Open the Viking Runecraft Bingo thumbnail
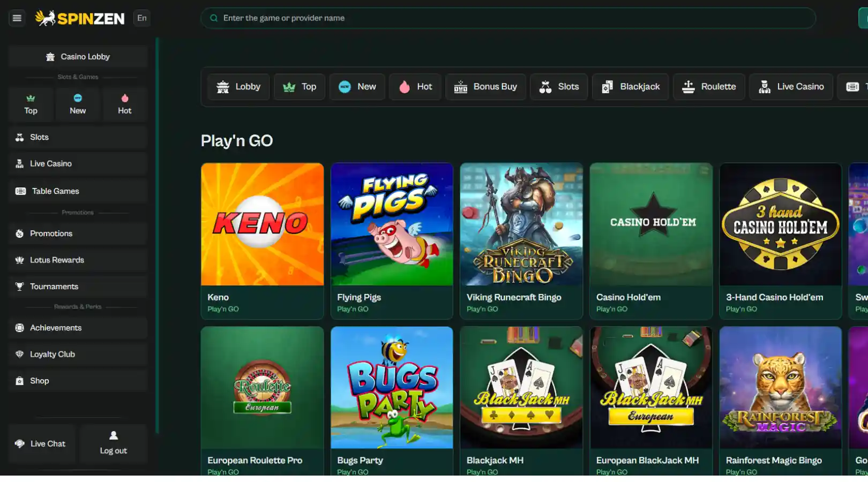The width and height of the screenshot is (868, 482). (x=521, y=224)
